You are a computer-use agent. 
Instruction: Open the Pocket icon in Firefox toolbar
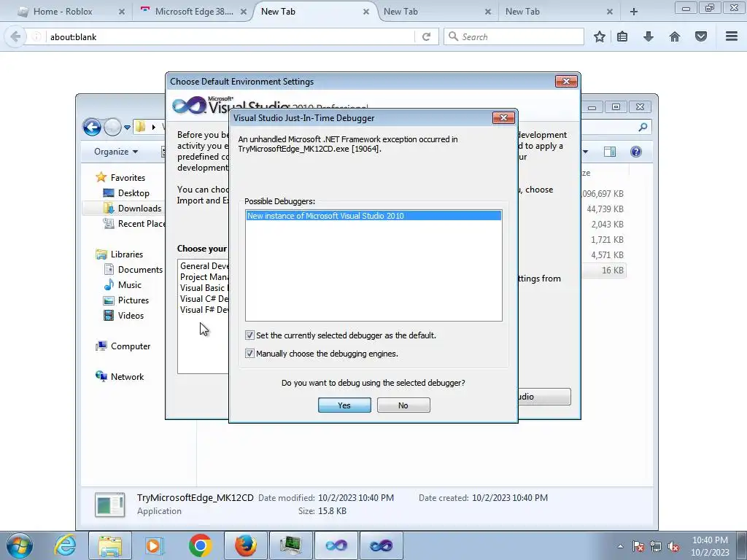click(x=701, y=36)
